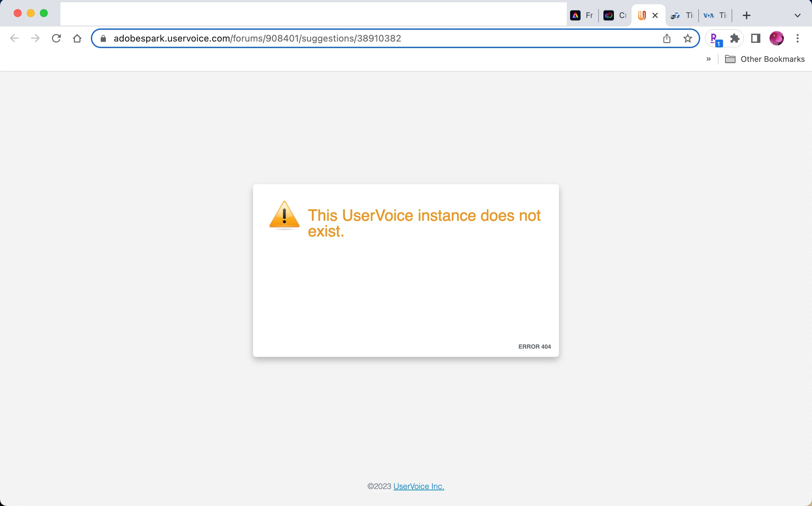The image size is (812, 506).
Task: Go to the home page
Action: [x=77, y=39]
